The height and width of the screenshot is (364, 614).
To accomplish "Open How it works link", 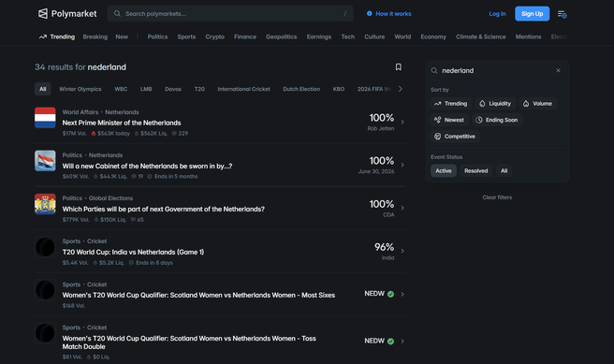I will (393, 14).
